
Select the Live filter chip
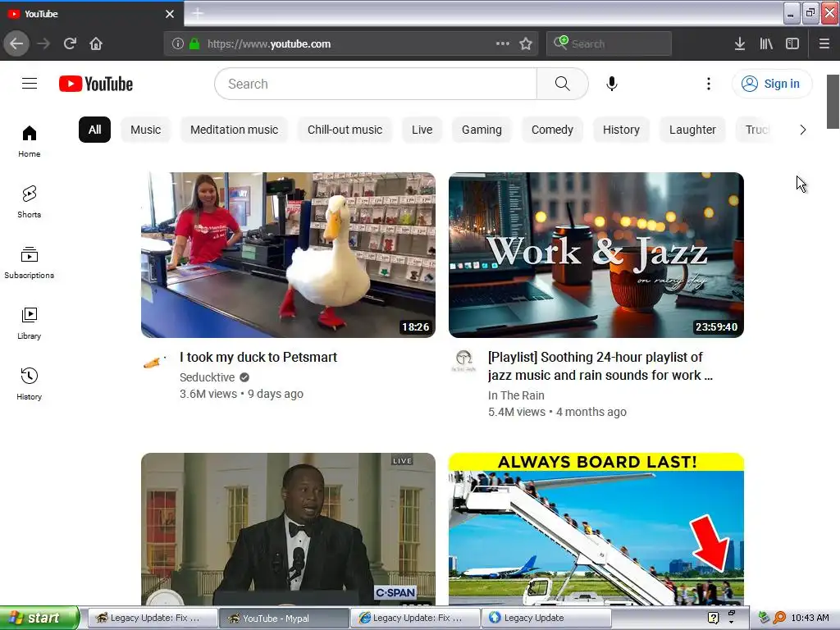tap(422, 130)
